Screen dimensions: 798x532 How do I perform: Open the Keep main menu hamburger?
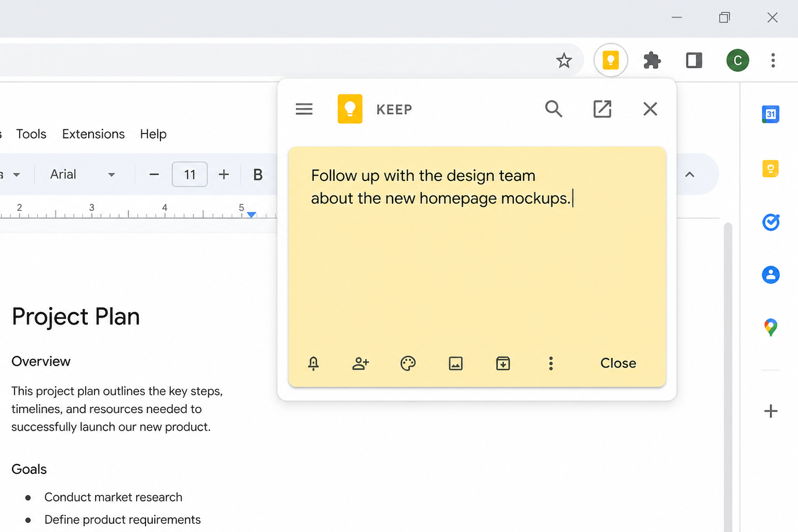pos(304,109)
